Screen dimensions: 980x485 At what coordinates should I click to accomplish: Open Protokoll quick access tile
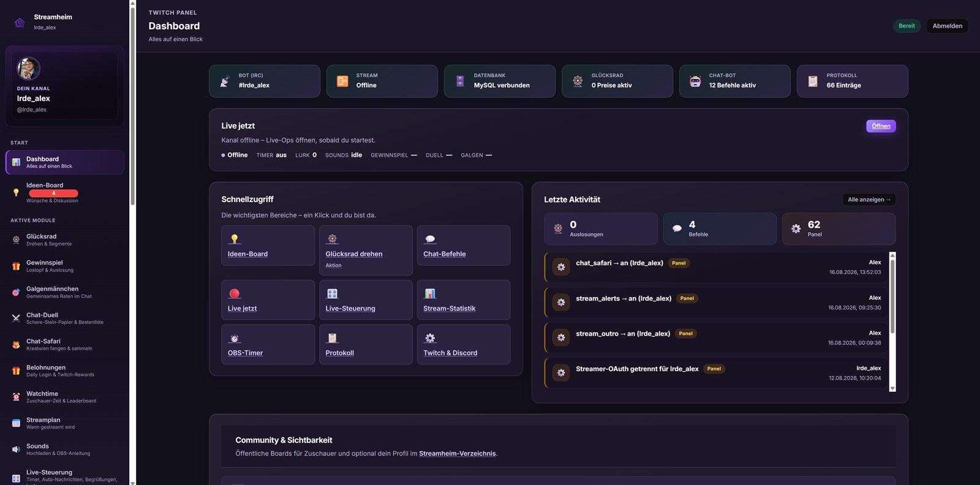pos(366,345)
